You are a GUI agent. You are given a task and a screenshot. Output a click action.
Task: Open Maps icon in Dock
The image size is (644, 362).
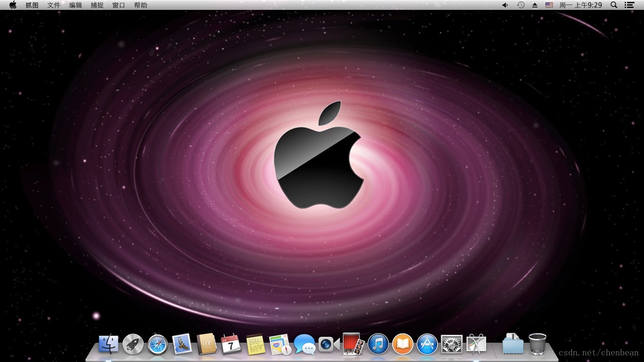tap(281, 344)
